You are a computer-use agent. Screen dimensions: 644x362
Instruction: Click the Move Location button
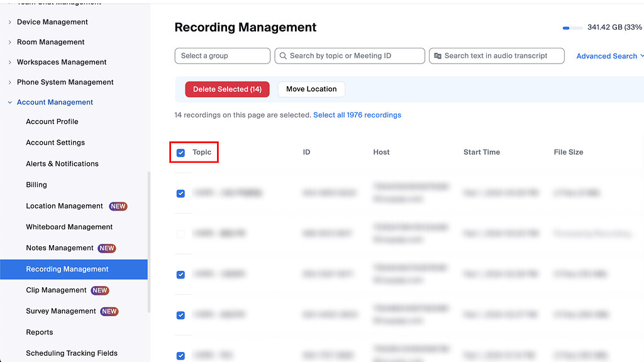[x=311, y=89]
